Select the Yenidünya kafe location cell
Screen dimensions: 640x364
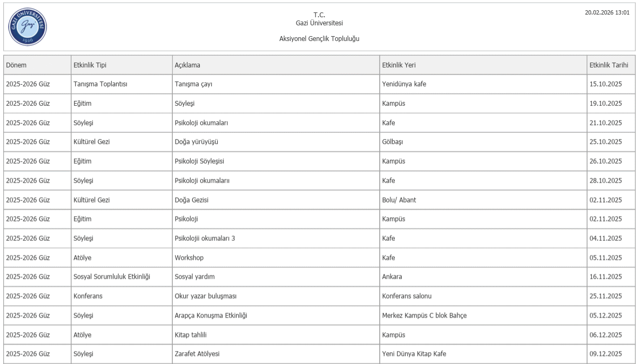pos(404,84)
